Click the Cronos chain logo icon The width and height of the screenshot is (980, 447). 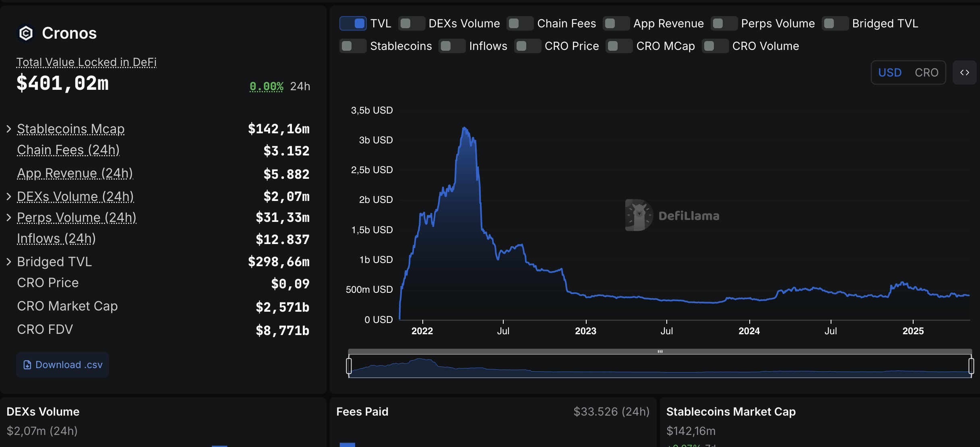(26, 33)
